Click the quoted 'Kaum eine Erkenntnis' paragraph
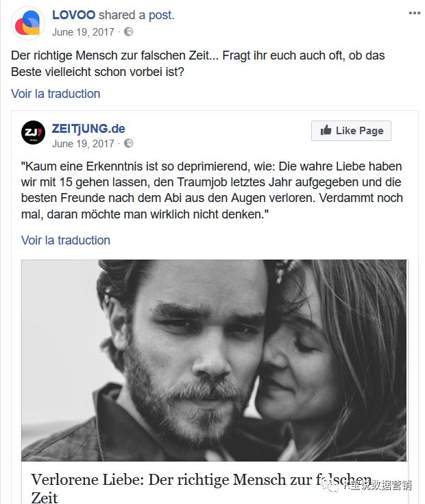 click(212, 190)
